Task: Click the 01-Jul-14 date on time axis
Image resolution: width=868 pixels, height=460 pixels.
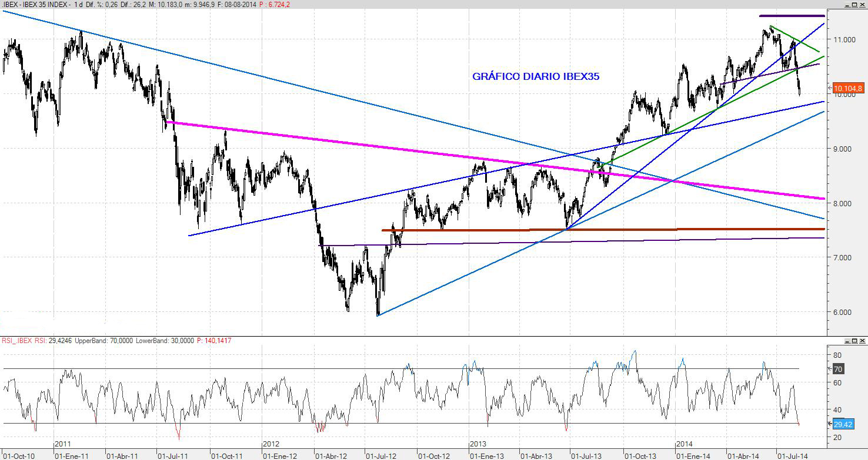Action: [x=791, y=455]
